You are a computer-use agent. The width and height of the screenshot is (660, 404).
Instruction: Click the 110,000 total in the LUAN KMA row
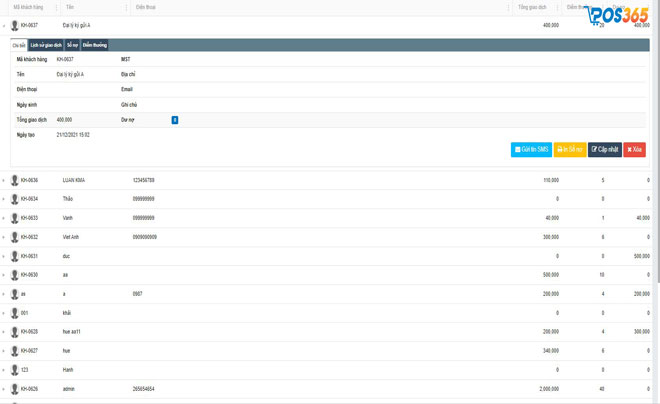click(551, 180)
